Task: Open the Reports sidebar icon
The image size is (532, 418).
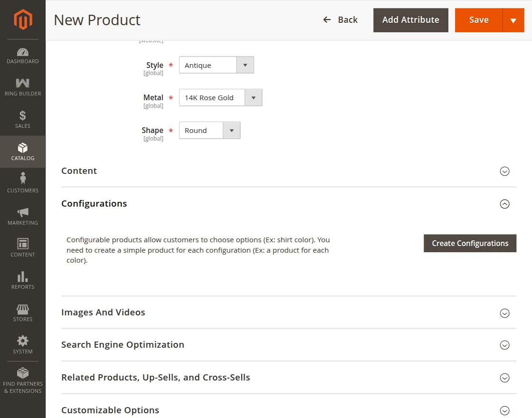Action: 22,277
